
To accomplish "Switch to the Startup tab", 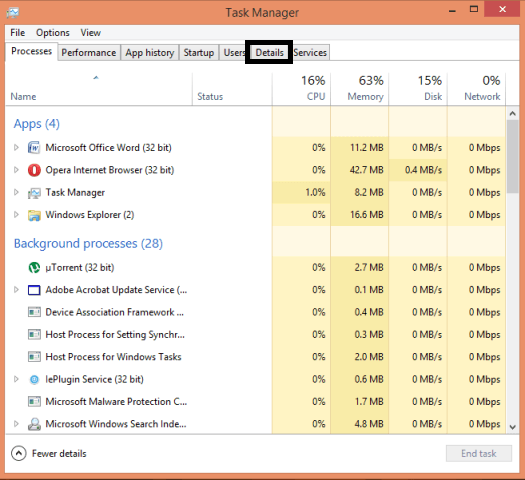I will coord(199,53).
